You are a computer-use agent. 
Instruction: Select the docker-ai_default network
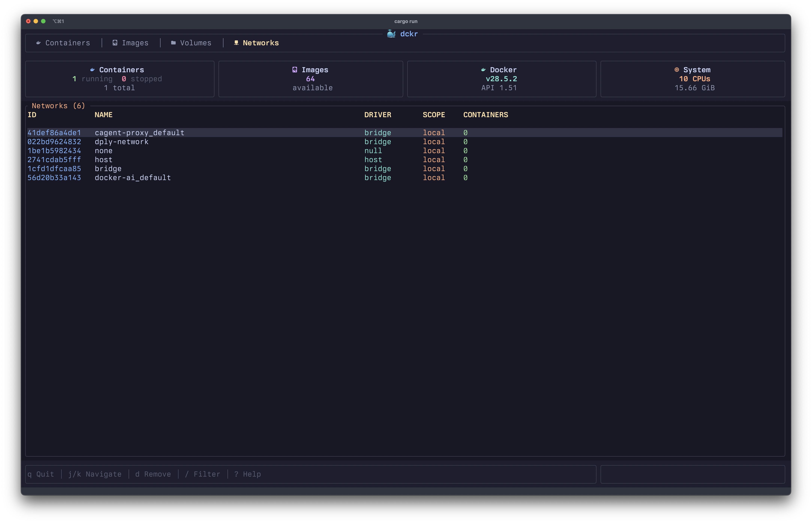[133, 178]
